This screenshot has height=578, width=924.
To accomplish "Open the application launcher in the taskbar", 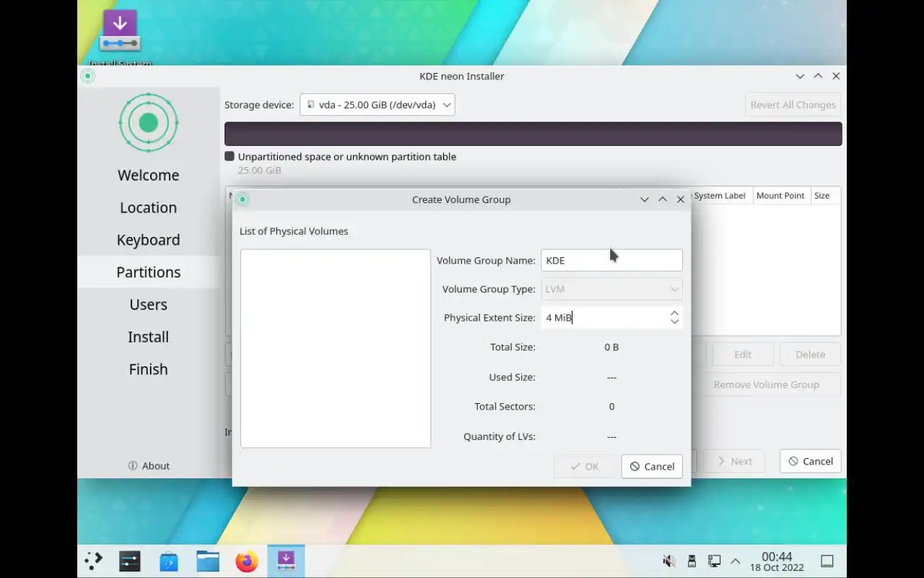I will point(94,561).
